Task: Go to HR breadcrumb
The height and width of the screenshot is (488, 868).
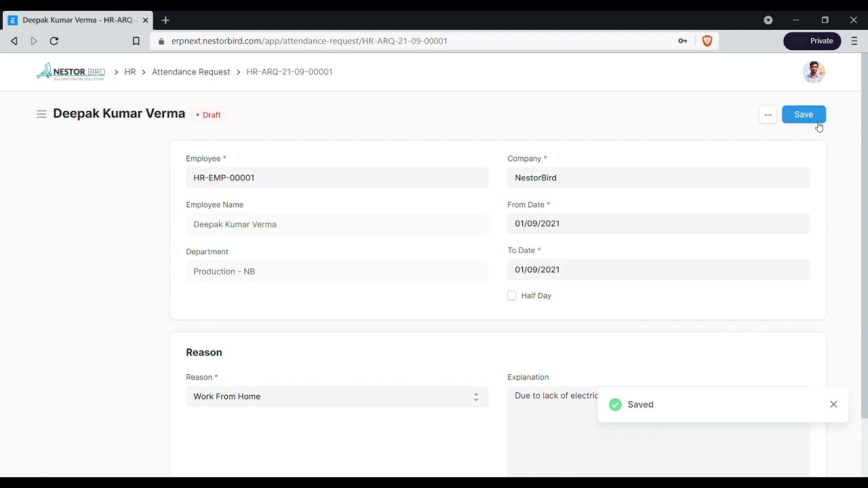Action: 130,72
